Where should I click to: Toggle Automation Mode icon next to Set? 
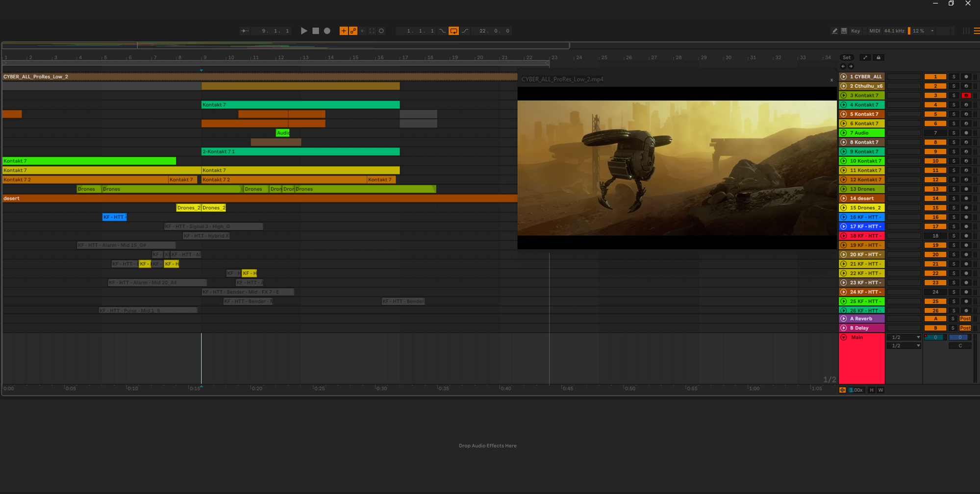(x=865, y=57)
